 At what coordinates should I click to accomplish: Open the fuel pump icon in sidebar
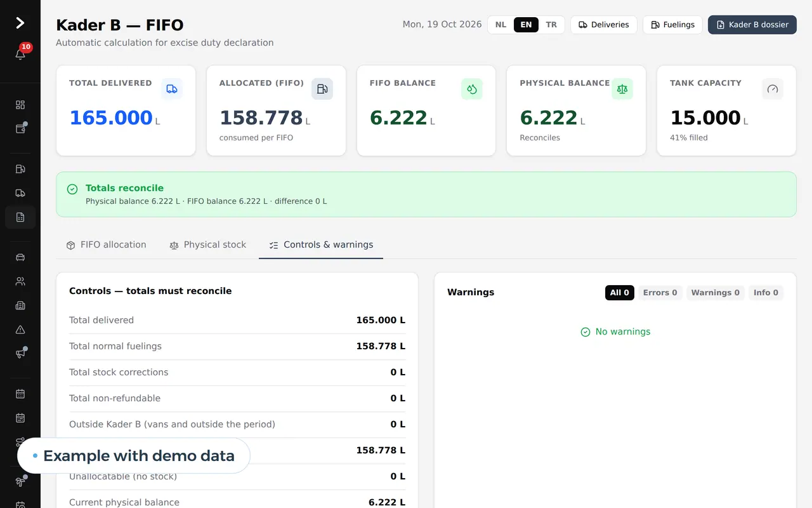[20, 169]
